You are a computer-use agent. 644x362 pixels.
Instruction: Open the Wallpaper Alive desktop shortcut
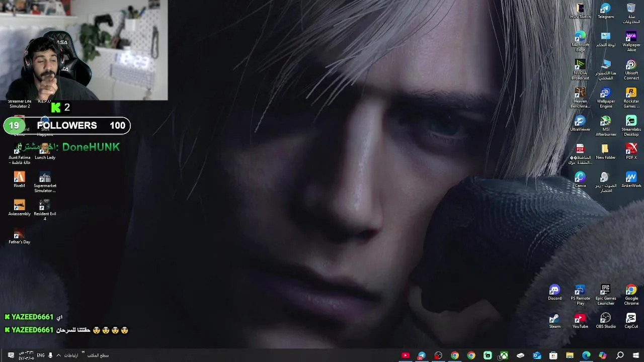(x=631, y=41)
